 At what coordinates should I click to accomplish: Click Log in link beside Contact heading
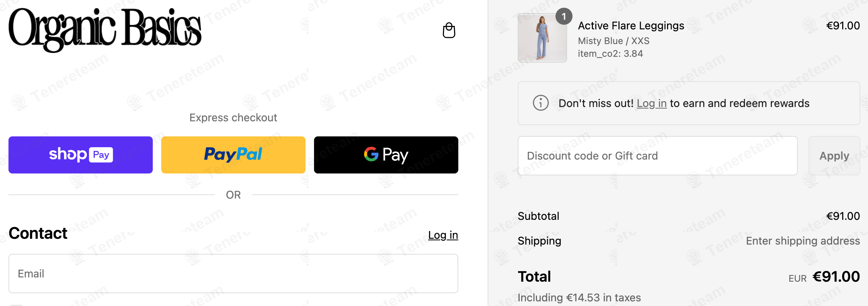[443, 235]
